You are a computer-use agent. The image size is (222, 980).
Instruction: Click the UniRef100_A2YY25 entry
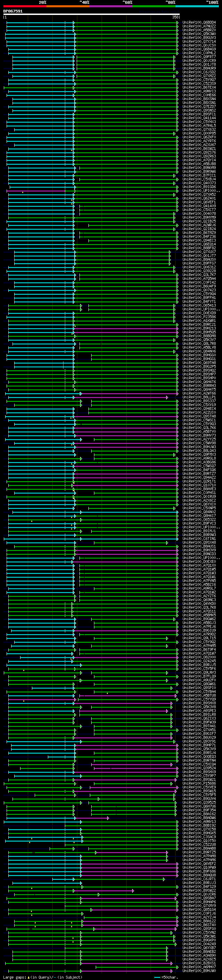[x=199, y=439]
